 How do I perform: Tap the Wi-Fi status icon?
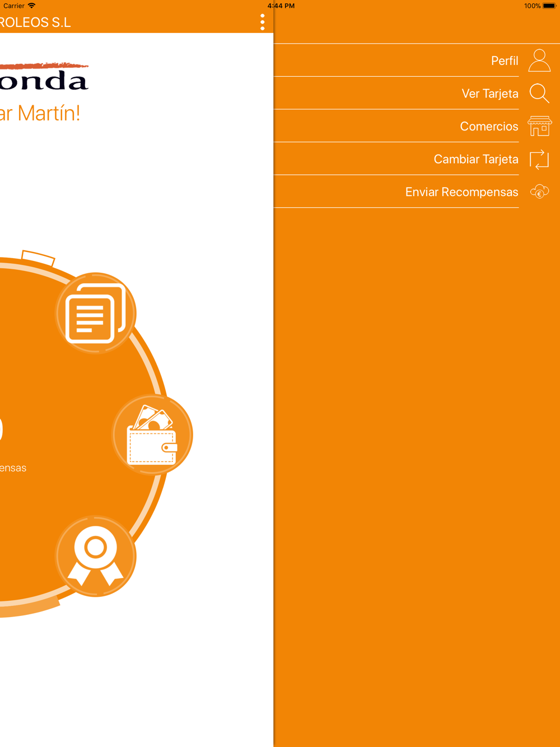tap(31, 6)
